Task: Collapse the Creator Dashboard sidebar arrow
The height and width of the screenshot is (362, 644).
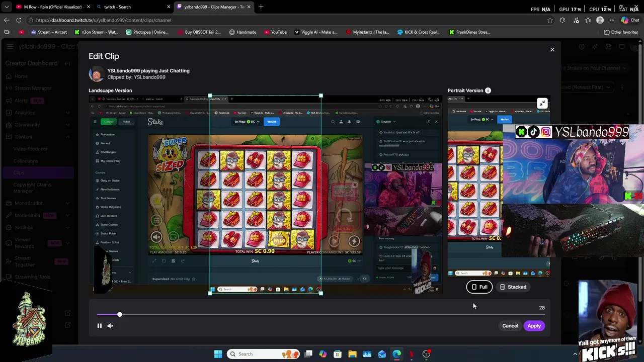Action: pyautogui.click(x=67, y=63)
